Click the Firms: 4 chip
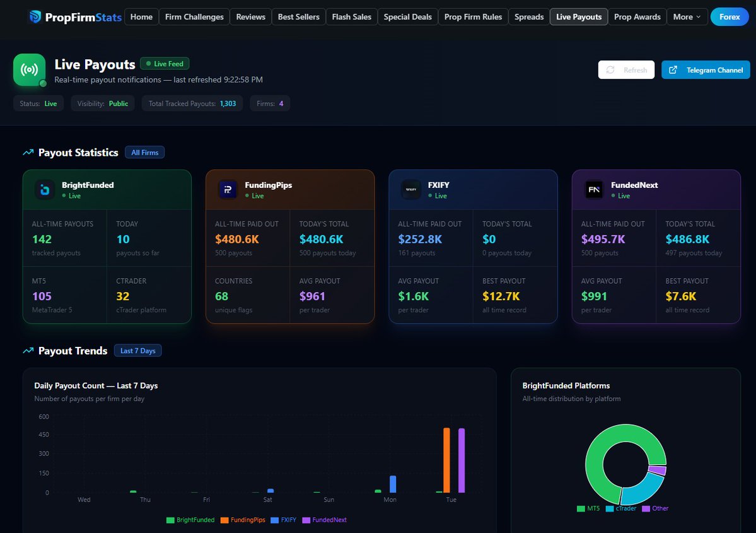 (270, 103)
